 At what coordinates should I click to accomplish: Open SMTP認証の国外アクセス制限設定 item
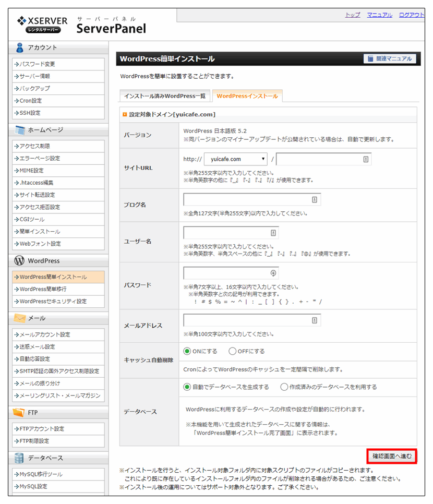click(x=58, y=371)
